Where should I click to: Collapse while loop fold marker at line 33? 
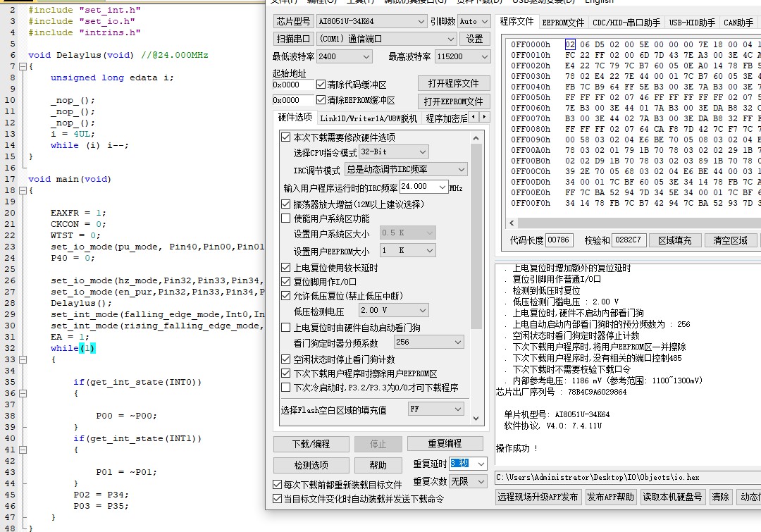pyautogui.click(x=23, y=359)
